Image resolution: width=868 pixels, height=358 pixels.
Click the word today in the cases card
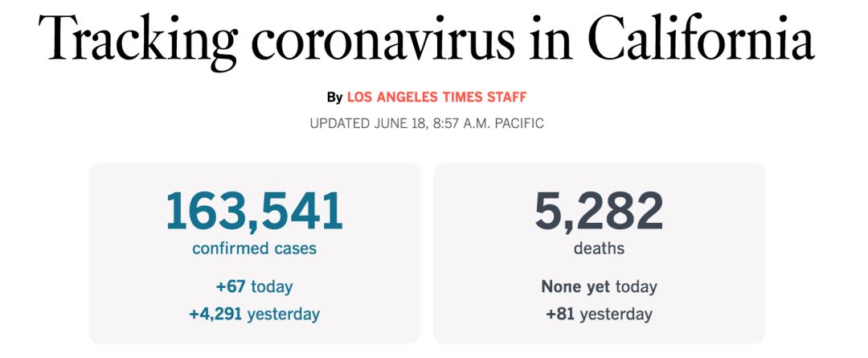[x=272, y=287]
